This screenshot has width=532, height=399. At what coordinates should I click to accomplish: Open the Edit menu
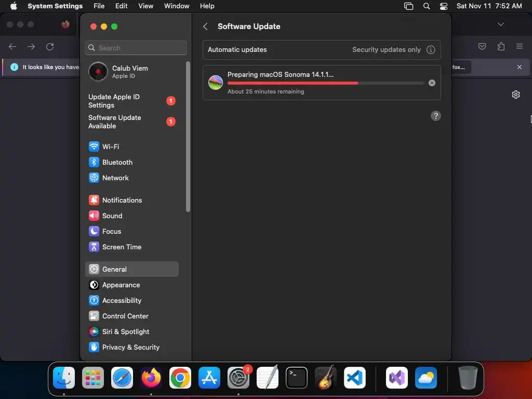click(121, 6)
